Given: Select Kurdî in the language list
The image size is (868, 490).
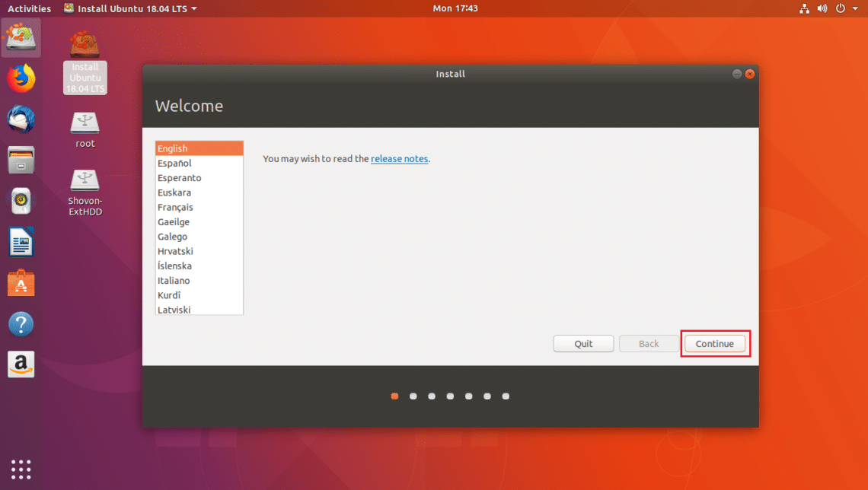Looking at the screenshot, I should tap(199, 294).
